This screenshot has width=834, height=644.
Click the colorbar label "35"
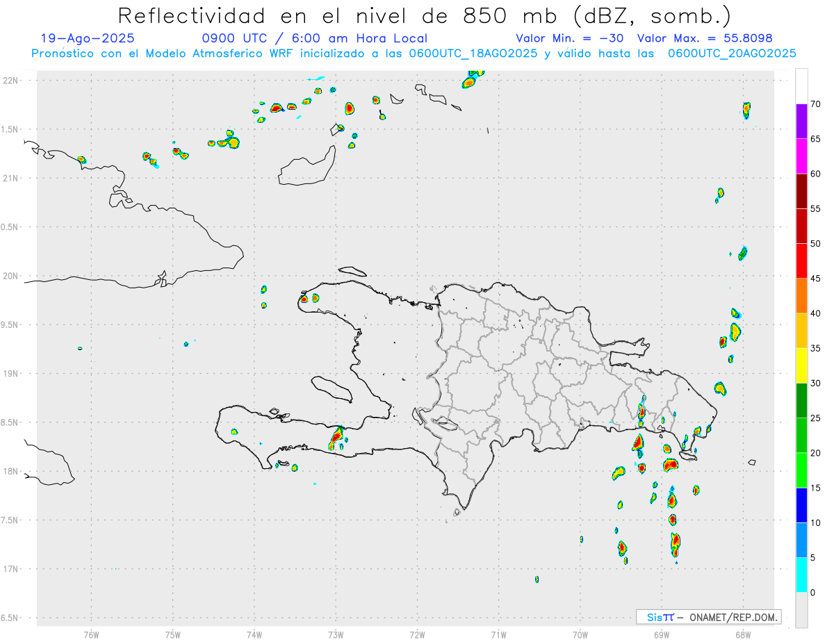[816, 348]
